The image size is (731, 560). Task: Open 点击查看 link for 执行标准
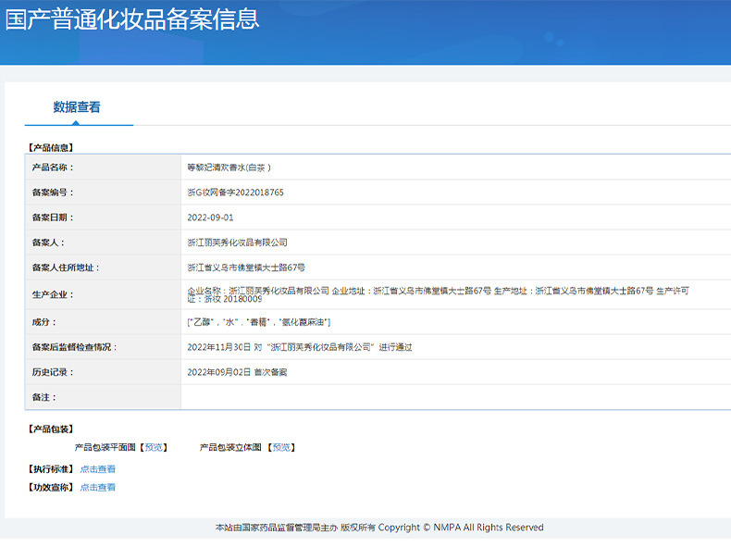[97, 469]
